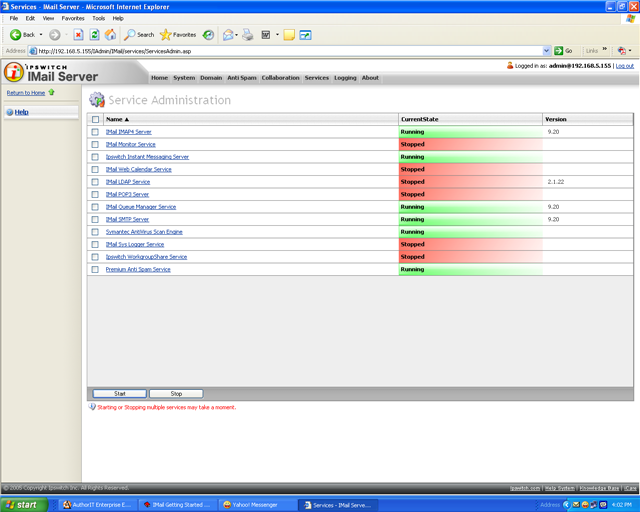Click the info icon beside red warning

92,407
